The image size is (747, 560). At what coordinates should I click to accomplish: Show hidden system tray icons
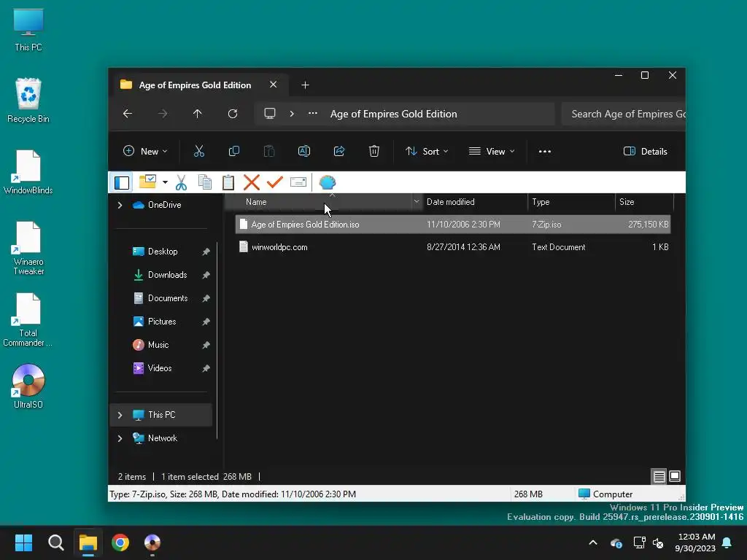[593, 542]
